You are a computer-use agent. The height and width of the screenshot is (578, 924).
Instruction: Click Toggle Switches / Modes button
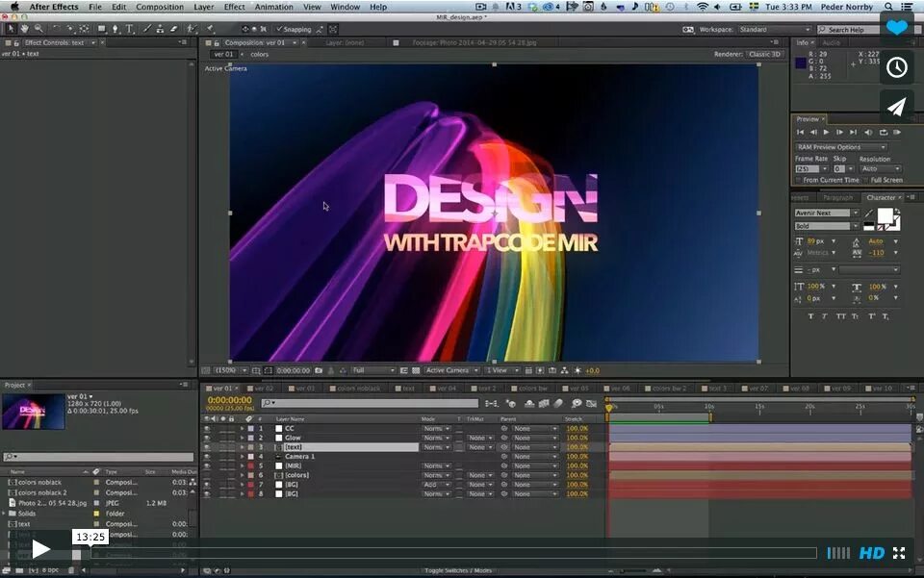click(x=458, y=571)
